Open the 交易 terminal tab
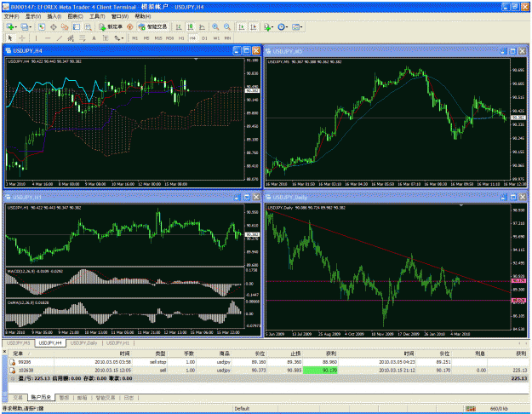The width and height of the screenshot is (532, 414). click(x=18, y=397)
